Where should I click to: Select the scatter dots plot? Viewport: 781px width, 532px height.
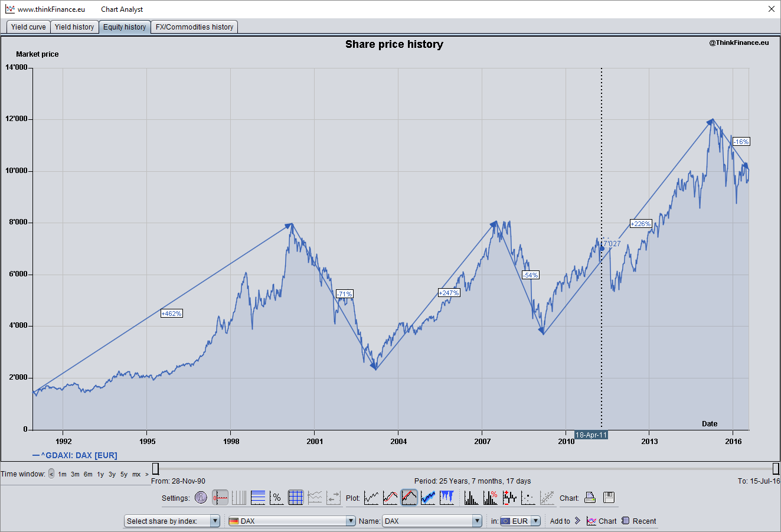click(528, 498)
